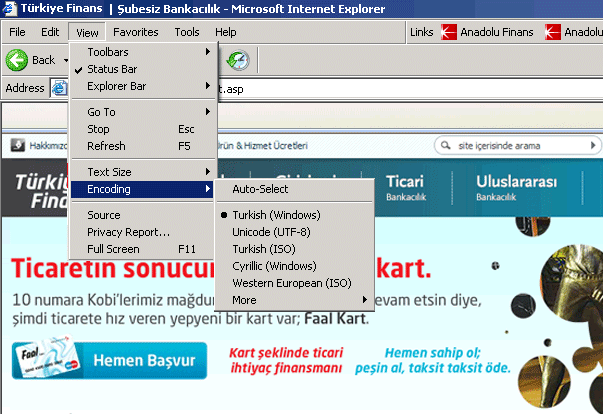Select Turkish (Windows) encoding
This screenshot has height=414, width=603.
(295, 215)
